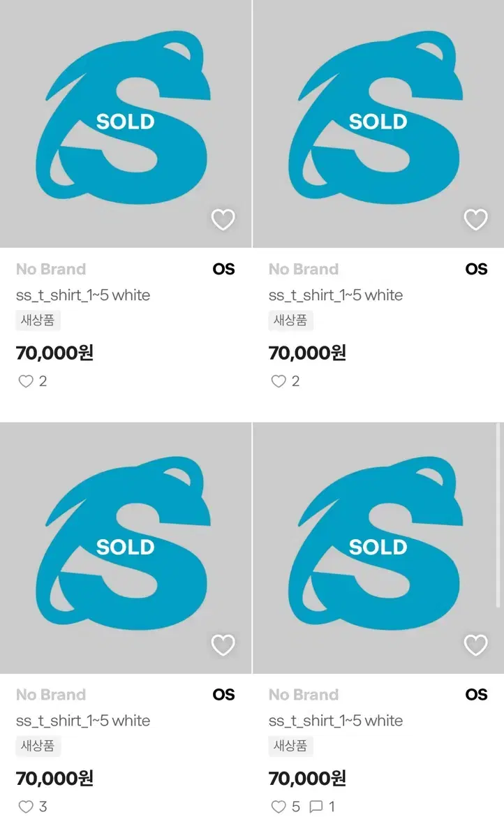Open top-right "ss_t_shirt_1~5 white" title

point(336,295)
